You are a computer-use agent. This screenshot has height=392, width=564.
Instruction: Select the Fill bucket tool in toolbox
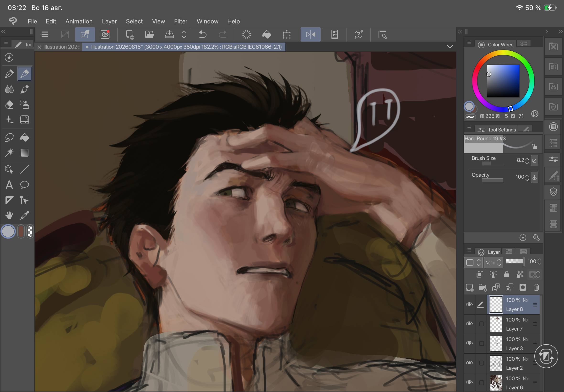[25, 137]
